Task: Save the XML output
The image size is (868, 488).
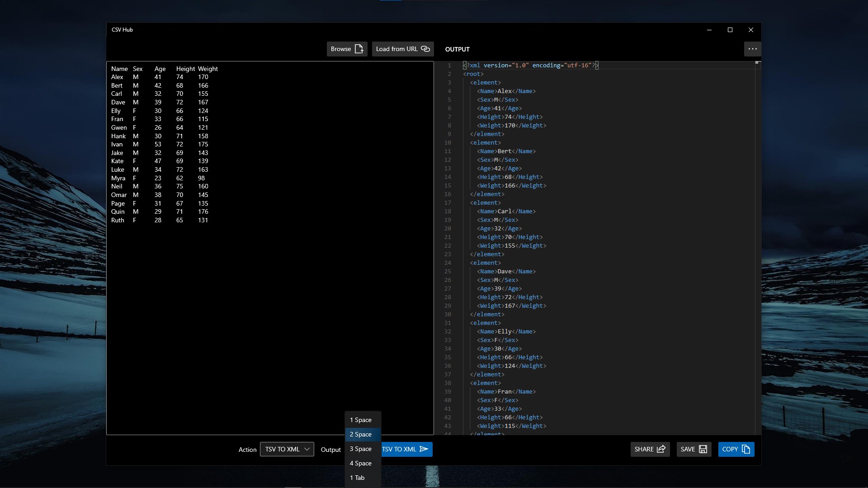Action: coord(694,449)
